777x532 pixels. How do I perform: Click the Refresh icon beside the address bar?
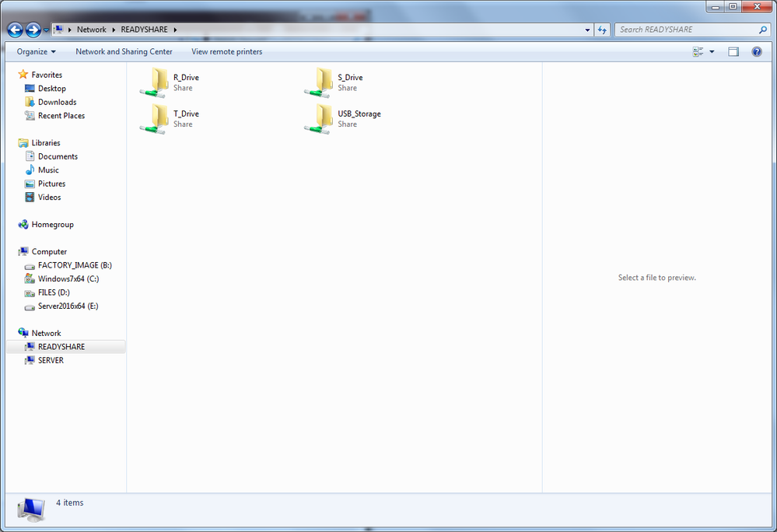pos(602,29)
